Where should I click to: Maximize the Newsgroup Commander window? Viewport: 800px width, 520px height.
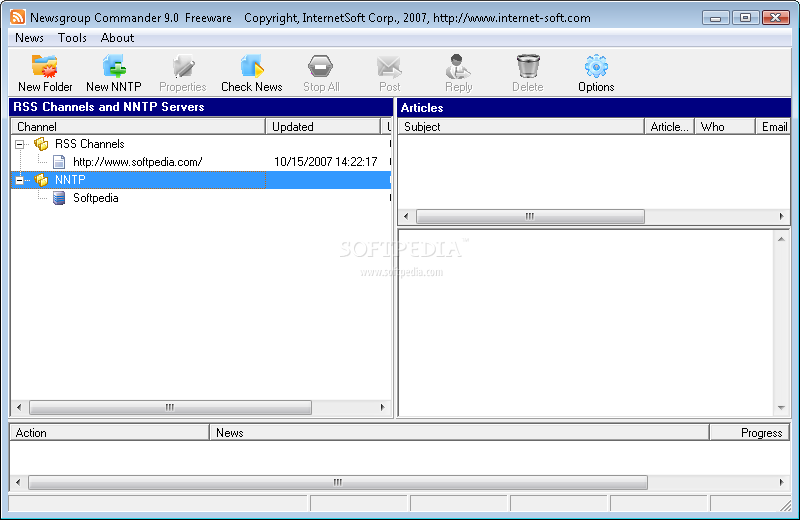[745, 18]
